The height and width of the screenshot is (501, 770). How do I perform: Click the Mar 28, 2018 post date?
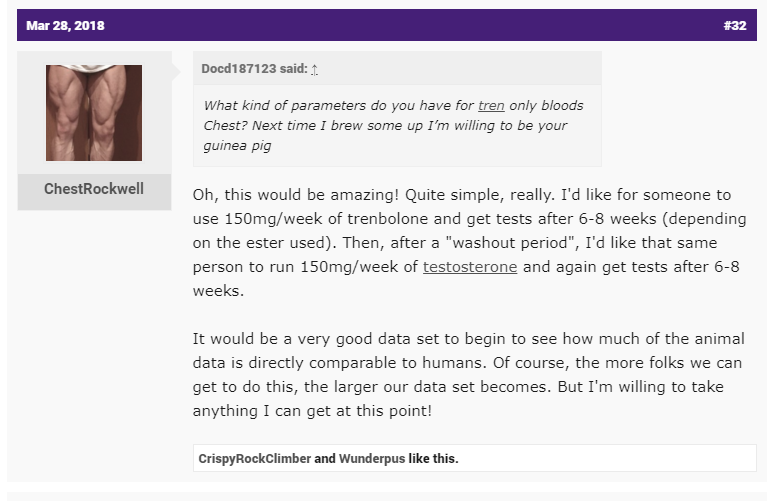tap(65, 25)
